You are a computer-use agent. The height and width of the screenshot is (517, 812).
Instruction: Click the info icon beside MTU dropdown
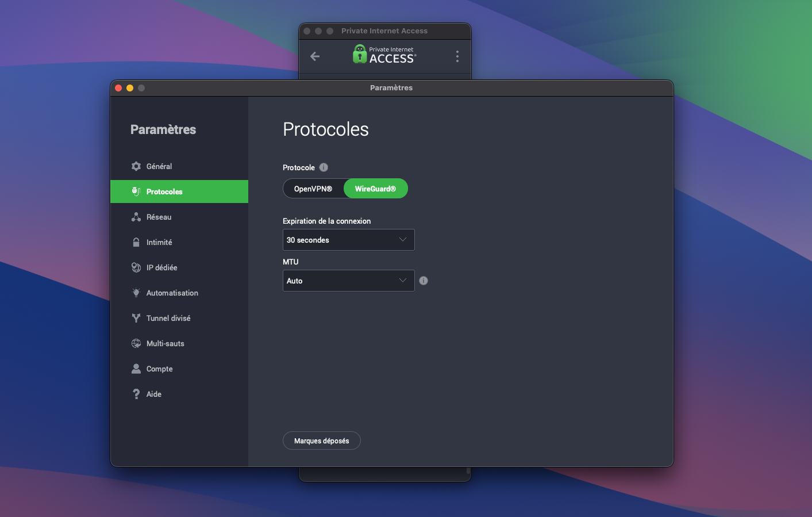pyautogui.click(x=424, y=281)
